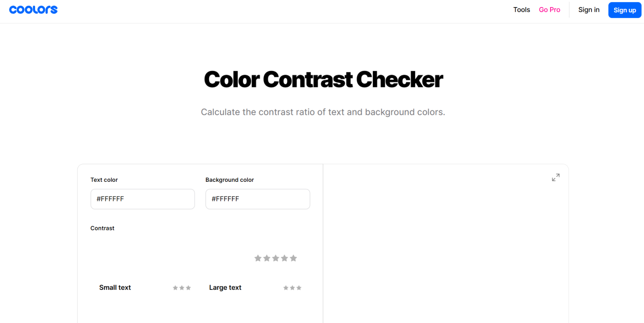Open the Tools menu
The width and height of the screenshot is (644, 323).
coord(521,10)
